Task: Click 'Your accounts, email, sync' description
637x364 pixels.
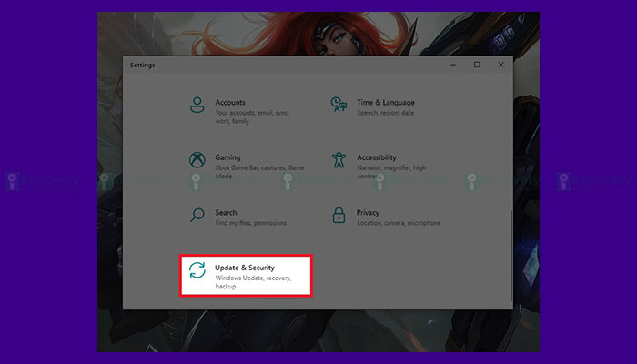Action: 252,117
